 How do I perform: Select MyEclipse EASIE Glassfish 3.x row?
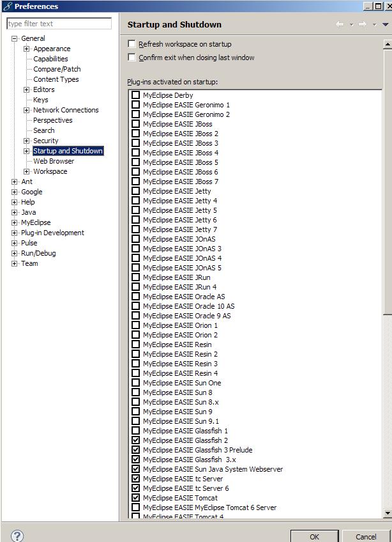[190, 460]
